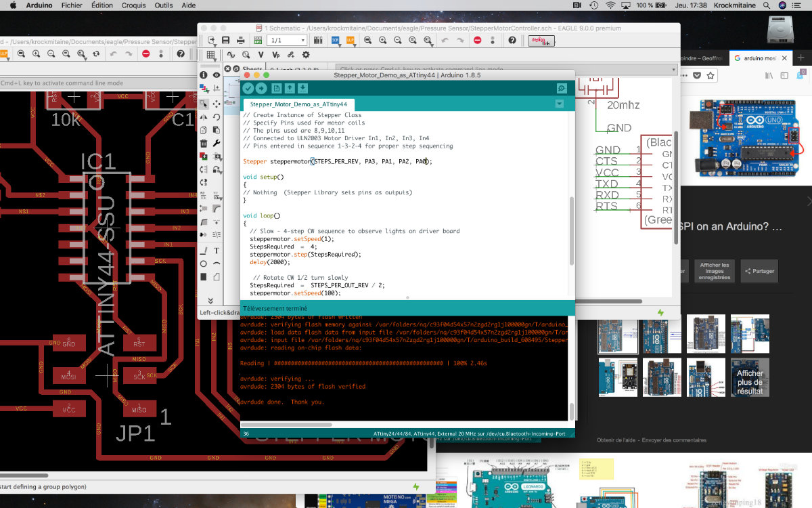Viewport: 812px width, 508px height.
Task: Switch to board with SCH/BRD icon
Action: (258, 41)
